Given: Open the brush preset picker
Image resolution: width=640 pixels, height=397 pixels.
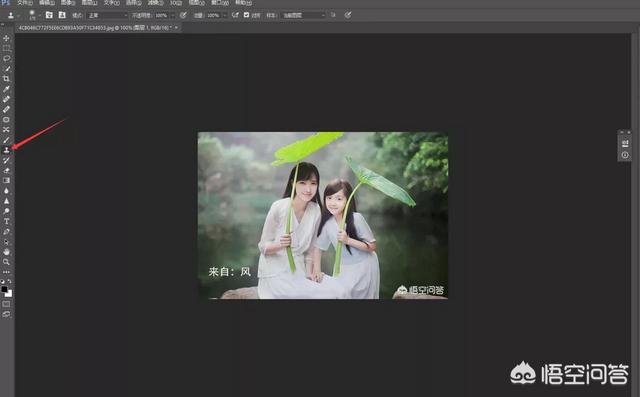Looking at the screenshot, I should 33,15.
